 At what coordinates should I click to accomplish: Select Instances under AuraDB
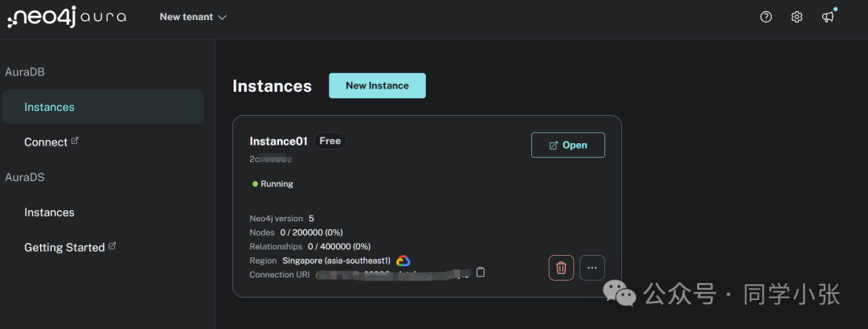tap(49, 107)
